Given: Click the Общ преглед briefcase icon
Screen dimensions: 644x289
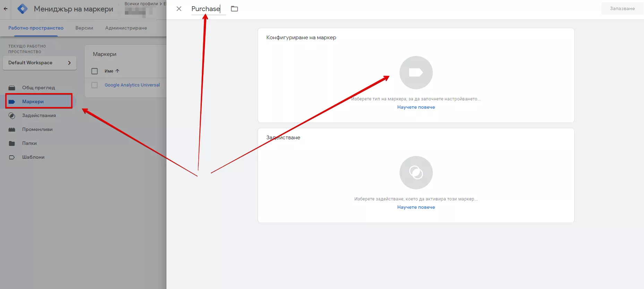Looking at the screenshot, I should tap(12, 88).
